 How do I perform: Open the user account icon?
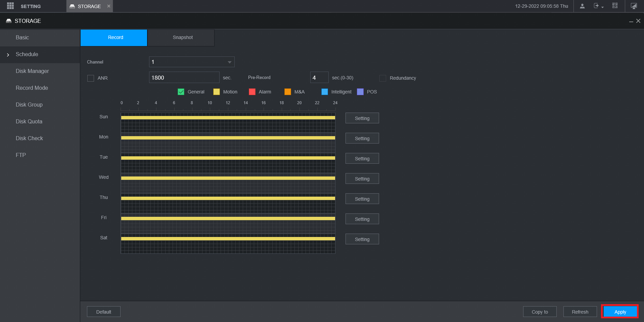582,6
